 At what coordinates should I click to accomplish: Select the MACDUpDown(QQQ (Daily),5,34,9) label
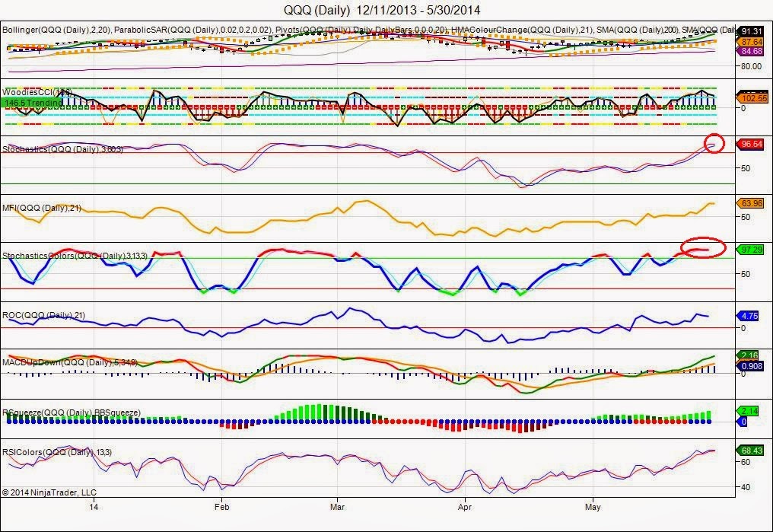[69, 362]
